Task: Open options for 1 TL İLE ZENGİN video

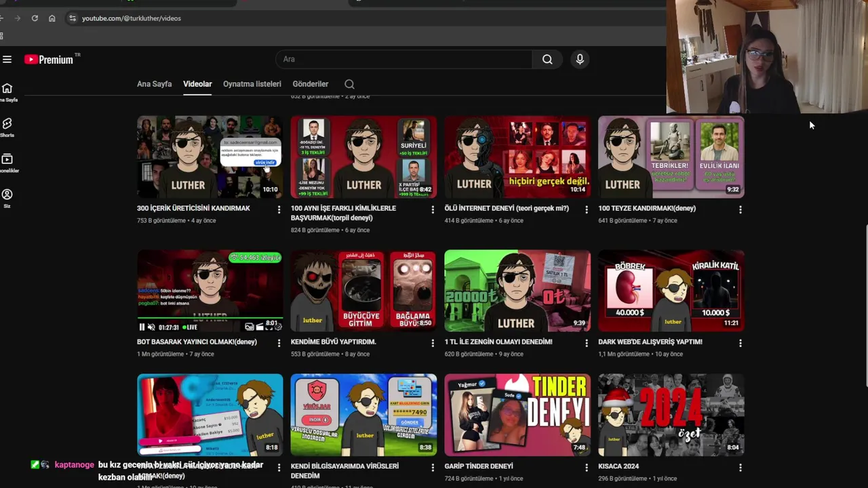Action: (587, 343)
